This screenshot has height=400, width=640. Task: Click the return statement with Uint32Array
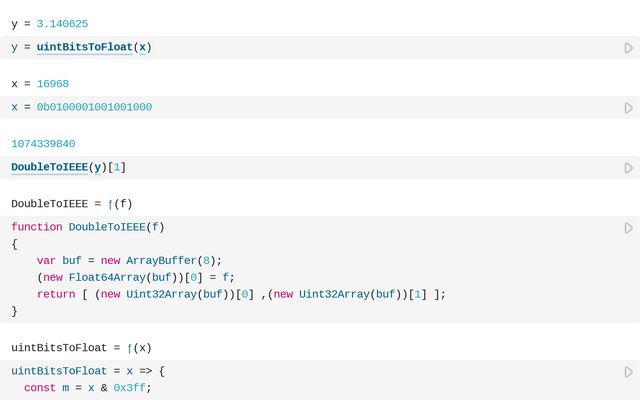[240, 294]
